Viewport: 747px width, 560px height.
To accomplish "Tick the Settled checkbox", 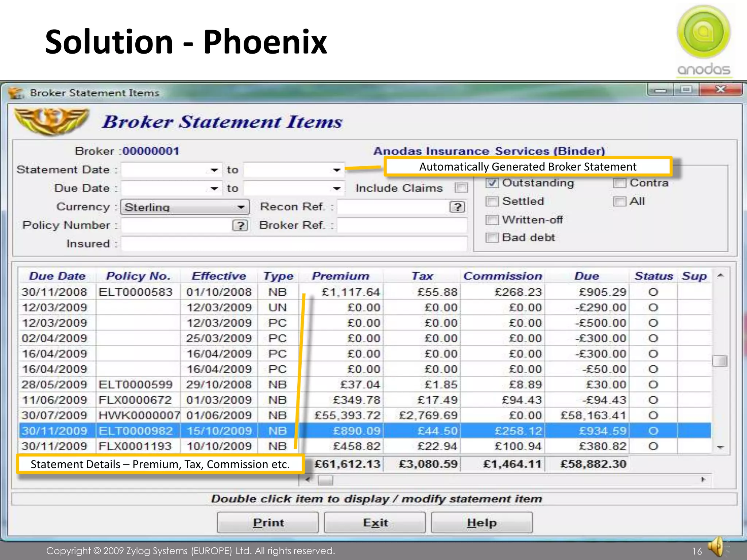I will 492,201.
